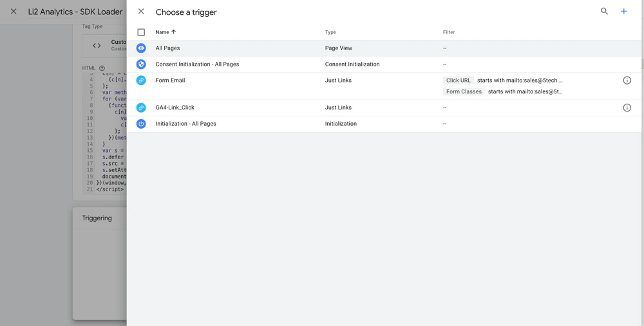The height and width of the screenshot is (326, 644).
Task: Click the Form Email link icon
Action: click(x=141, y=80)
